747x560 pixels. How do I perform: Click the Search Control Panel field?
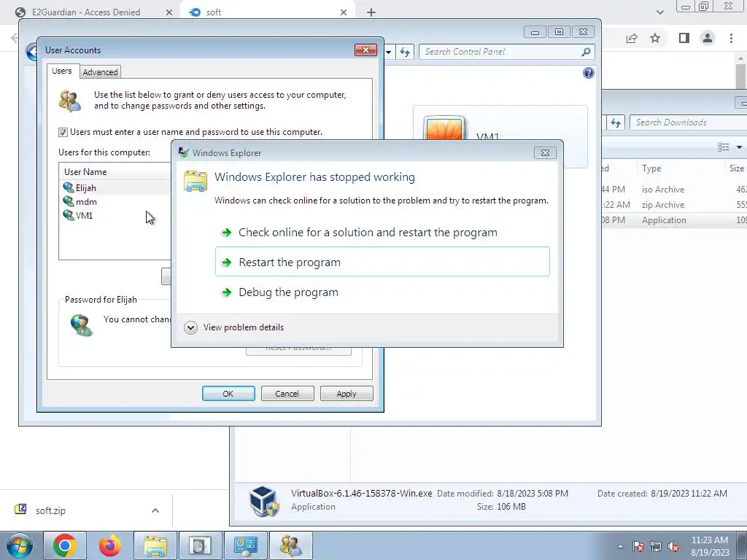(500, 52)
